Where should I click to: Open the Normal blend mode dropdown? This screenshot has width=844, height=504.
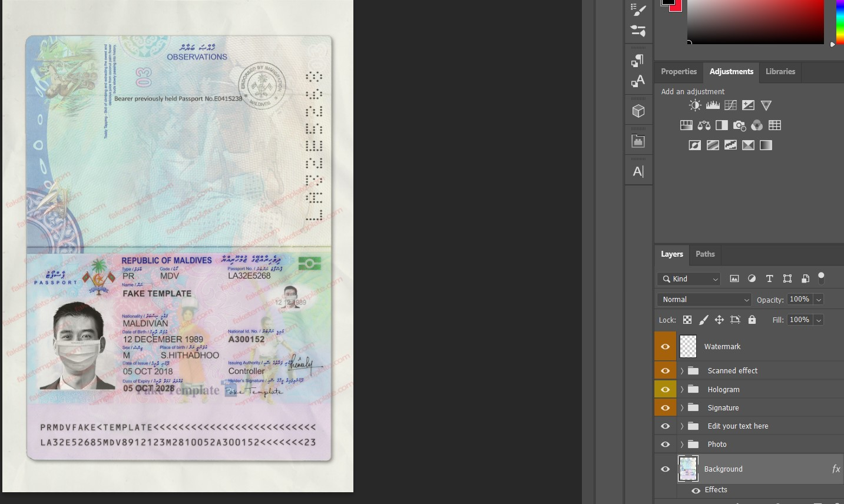click(x=703, y=299)
